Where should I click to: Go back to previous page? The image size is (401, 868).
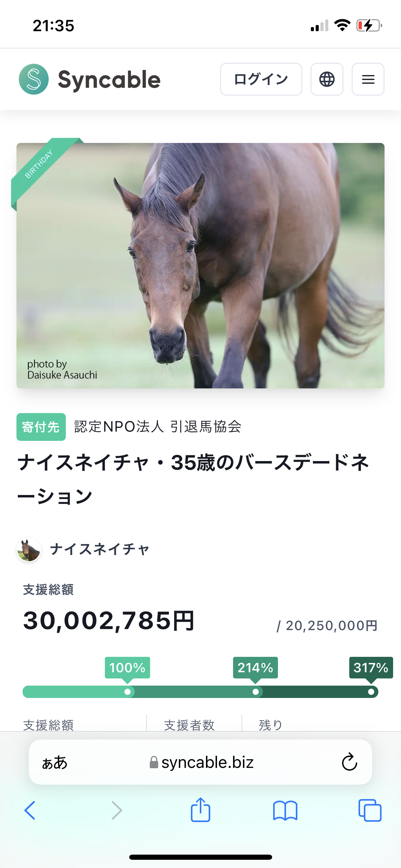30,810
